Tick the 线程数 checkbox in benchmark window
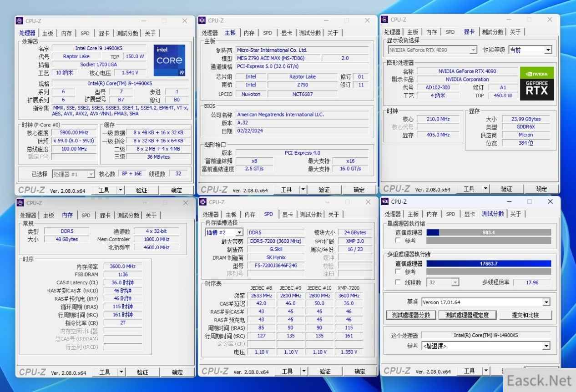 pyautogui.click(x=399, y=282)
